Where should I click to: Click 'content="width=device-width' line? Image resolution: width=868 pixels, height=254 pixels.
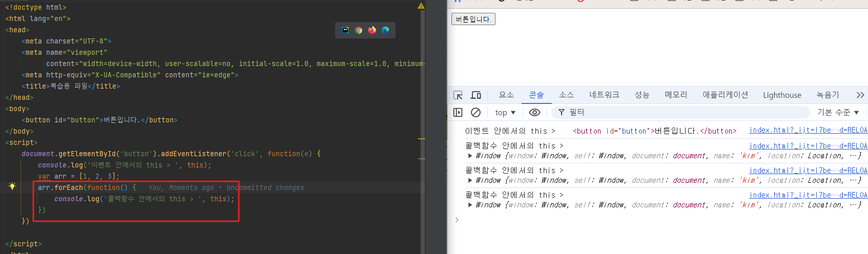pos(235,63)
